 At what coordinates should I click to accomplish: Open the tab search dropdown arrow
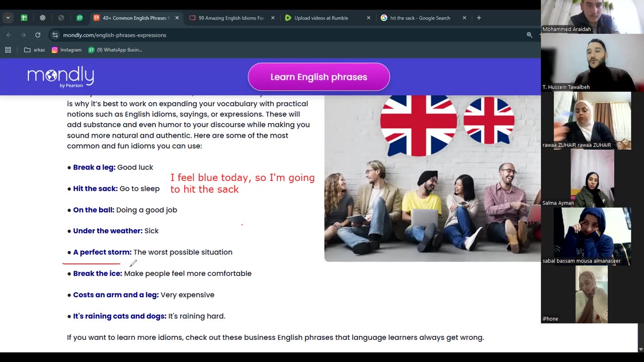[8, 18]
